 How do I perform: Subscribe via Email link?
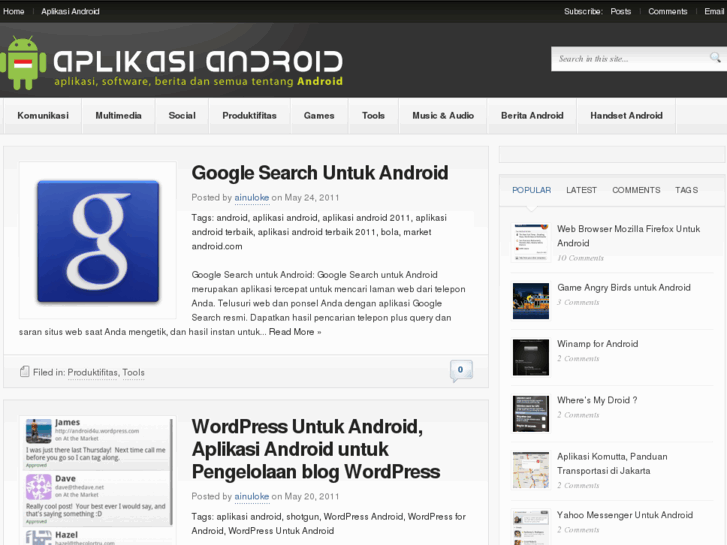pyautogui.click(x=714, y=11)
